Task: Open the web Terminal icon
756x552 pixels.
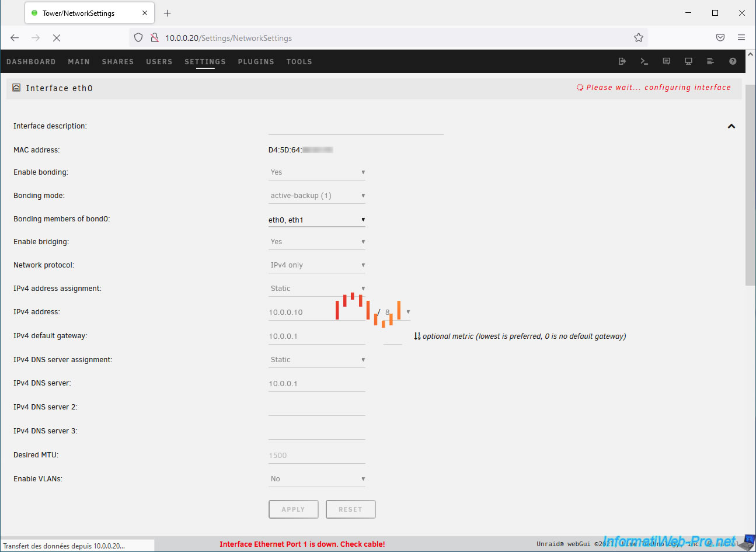Action: 644,61
